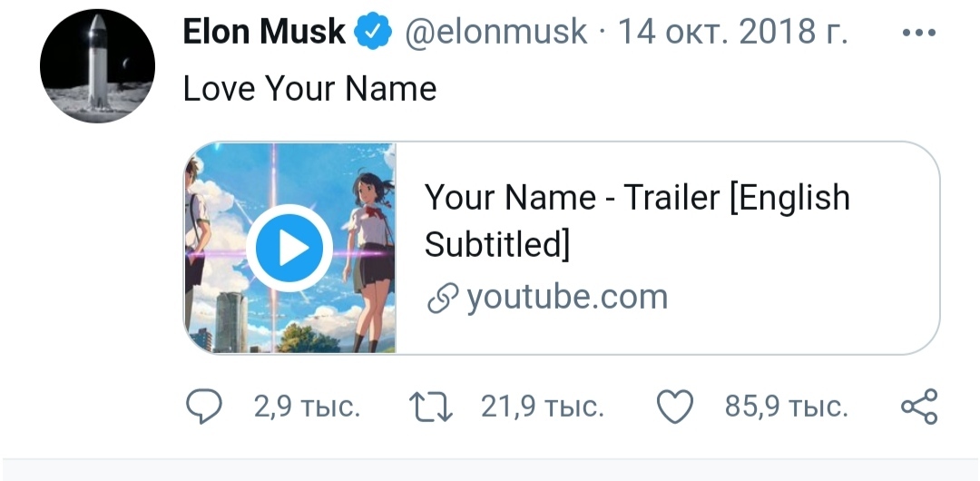Click the tweet text Love Your Name
Viewport: 980px width, 481px height.
click(x=309, y=89)
